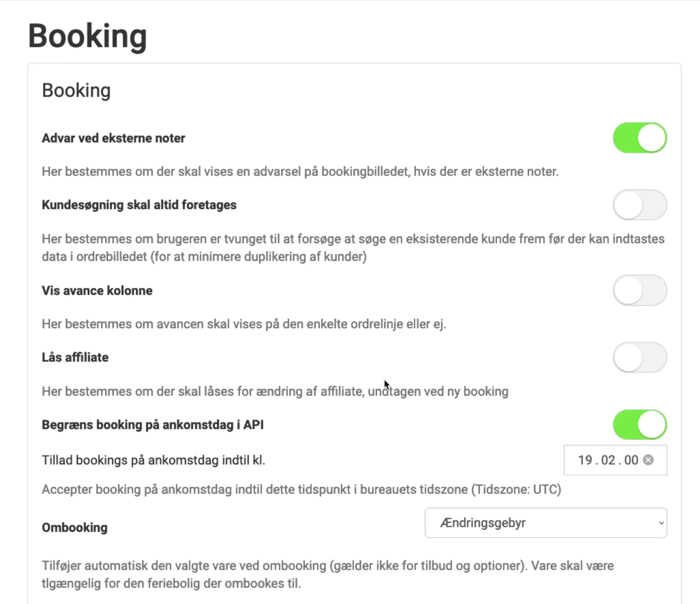Clear the arrival time with the x icon
700x604 pixels.
tap(648, 460)
